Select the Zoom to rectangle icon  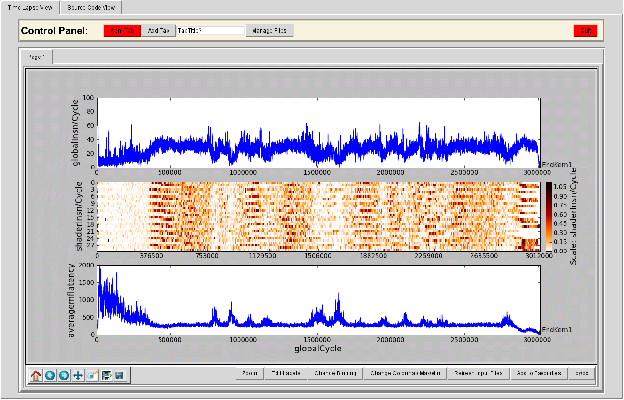(x=92, y=375)
